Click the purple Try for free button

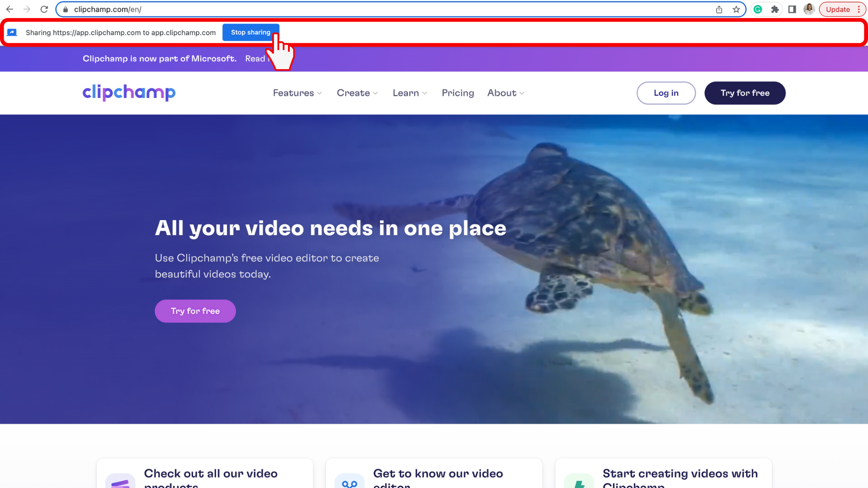(x=195, y=311)
